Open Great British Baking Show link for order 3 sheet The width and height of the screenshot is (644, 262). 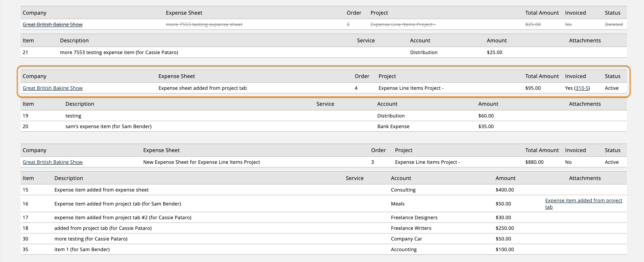(52, 162)
